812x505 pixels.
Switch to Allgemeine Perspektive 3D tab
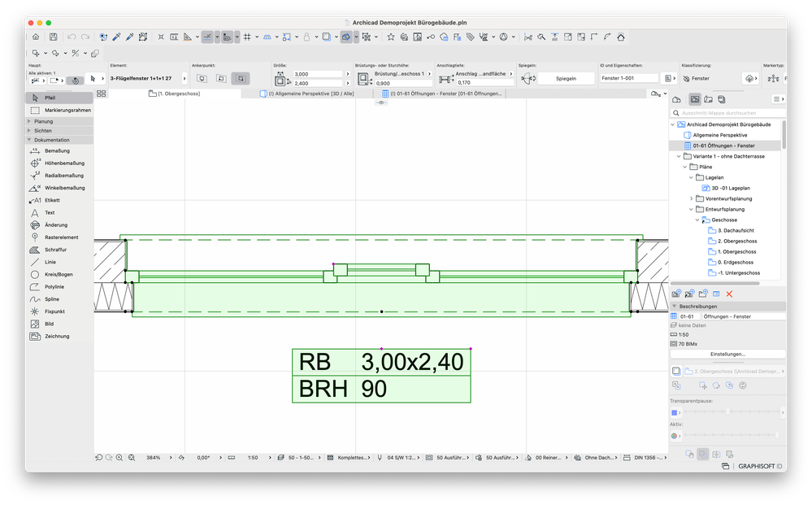pyautogui.click(x=306, y=94)
